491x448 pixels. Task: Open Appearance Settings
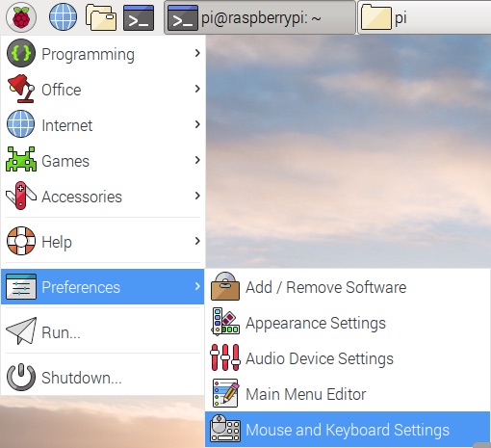348,322
